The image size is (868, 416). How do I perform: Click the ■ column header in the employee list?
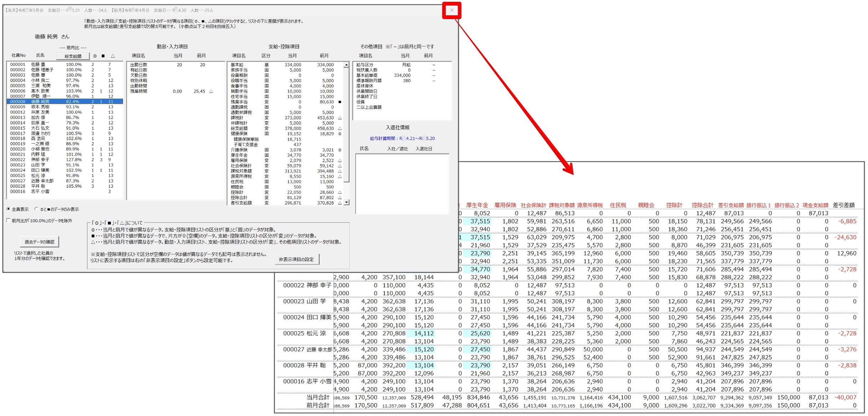pos(103,56)
